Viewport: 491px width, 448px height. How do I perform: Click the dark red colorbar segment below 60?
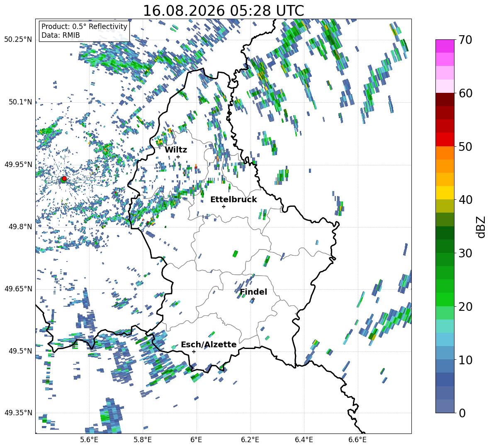445,99
